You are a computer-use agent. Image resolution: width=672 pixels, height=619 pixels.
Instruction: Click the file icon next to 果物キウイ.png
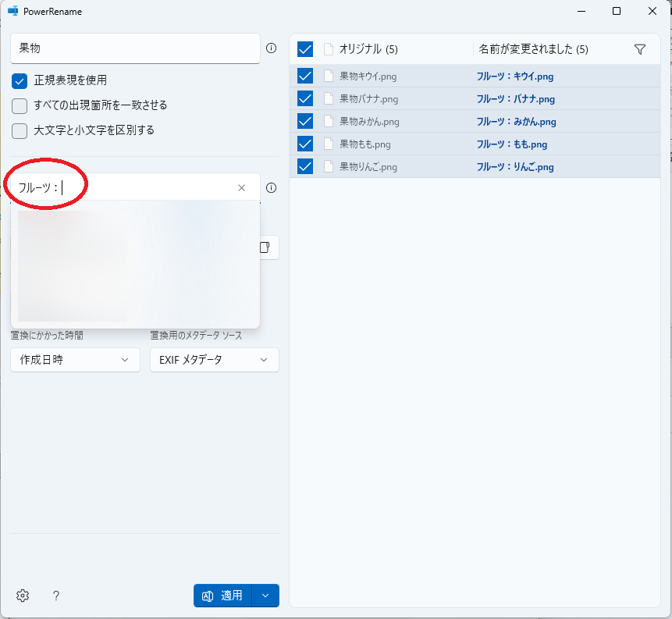point(329,76)
